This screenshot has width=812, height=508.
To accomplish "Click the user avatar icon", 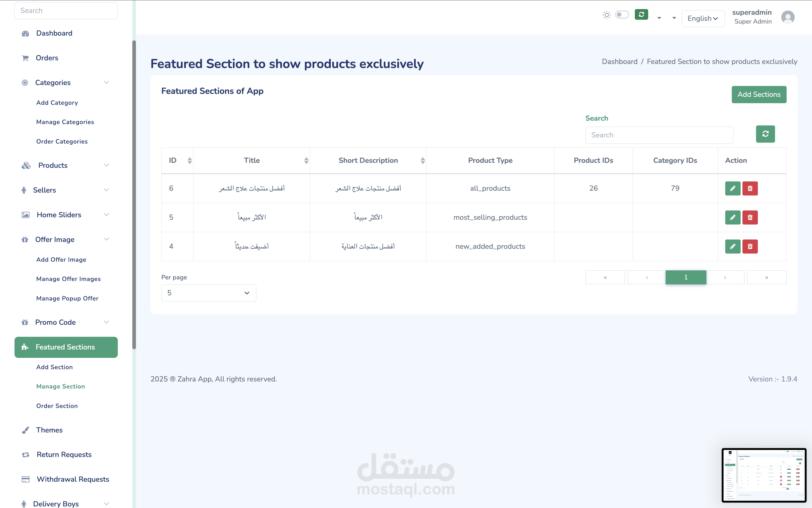I will coord(788,17).
